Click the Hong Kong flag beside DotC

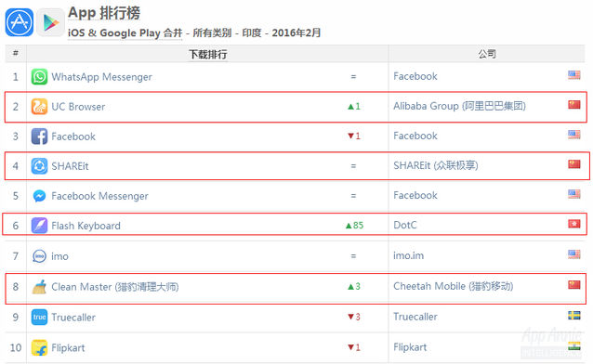(574, 224)
